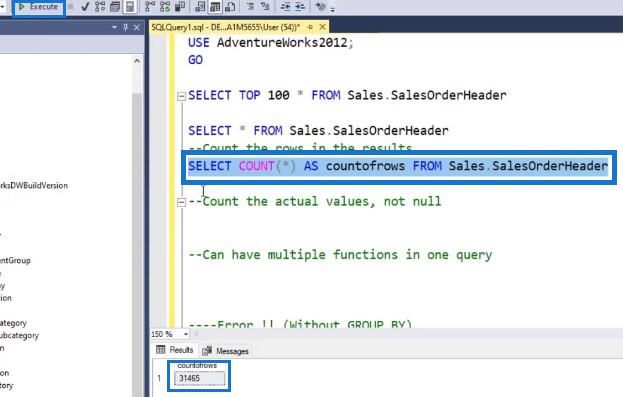Close the Object Explorer panel
Screen dimensions: 623x397
coord(137,27)
